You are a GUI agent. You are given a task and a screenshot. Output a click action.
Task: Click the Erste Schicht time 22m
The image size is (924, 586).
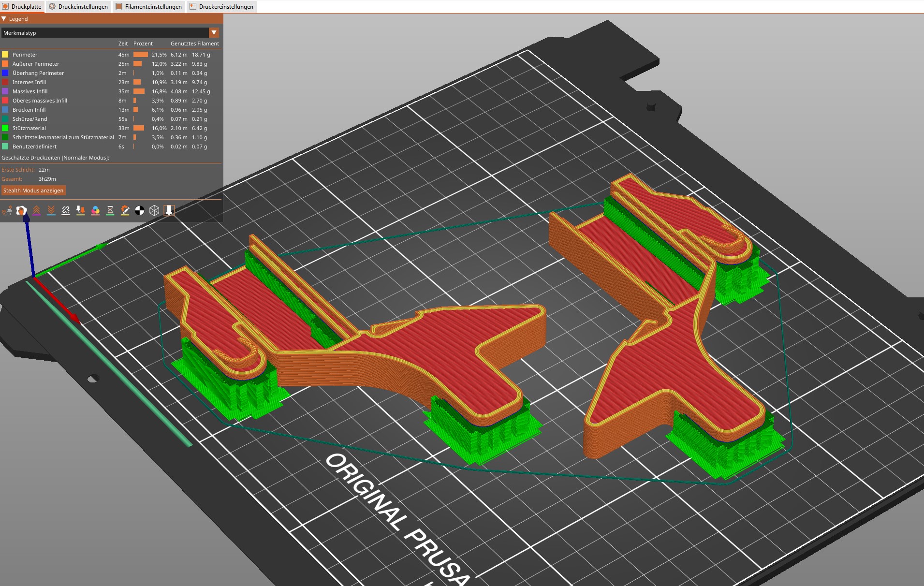tap(44, 170)
